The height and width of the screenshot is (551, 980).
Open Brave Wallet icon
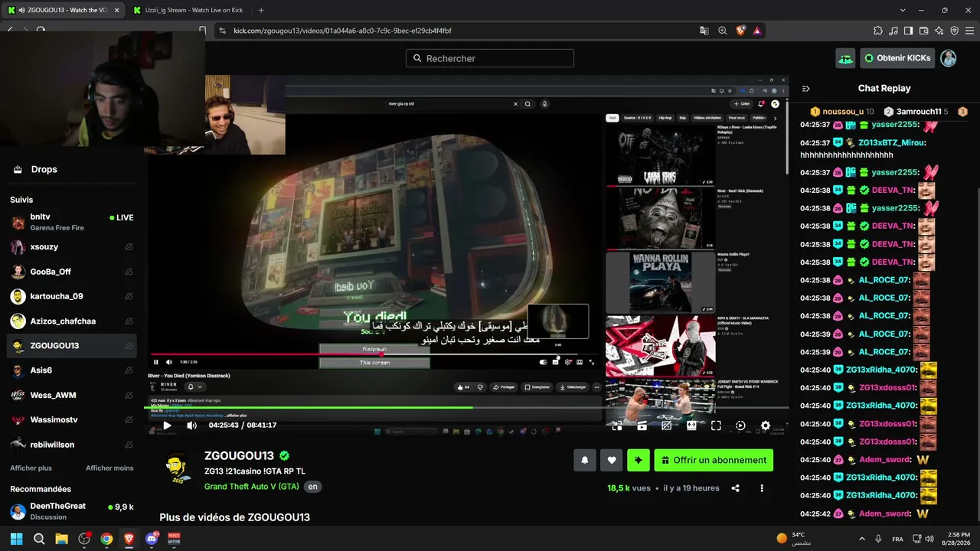(924, 31)
